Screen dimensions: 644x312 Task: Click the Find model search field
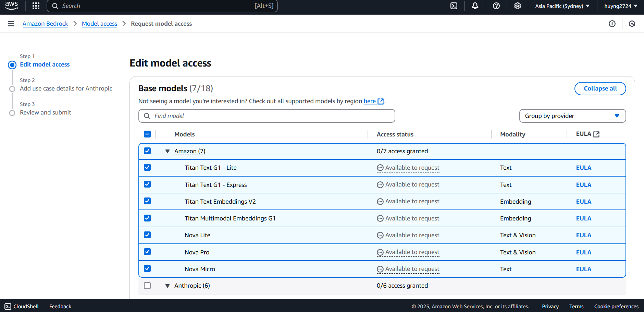[267, 116]
